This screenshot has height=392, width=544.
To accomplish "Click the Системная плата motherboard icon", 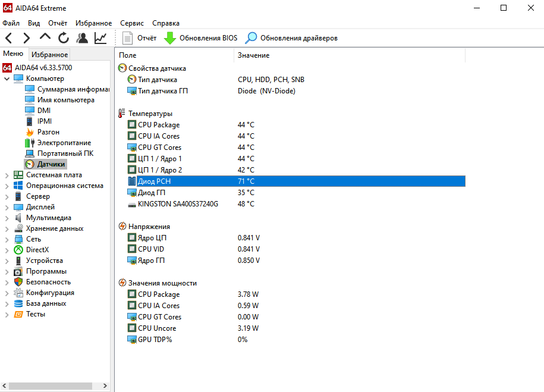I will click(x=18, y=175).
